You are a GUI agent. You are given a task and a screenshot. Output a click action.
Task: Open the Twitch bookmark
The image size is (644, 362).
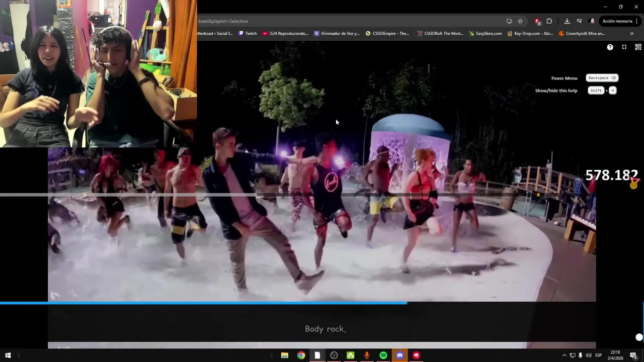click(x=248, y=34)
